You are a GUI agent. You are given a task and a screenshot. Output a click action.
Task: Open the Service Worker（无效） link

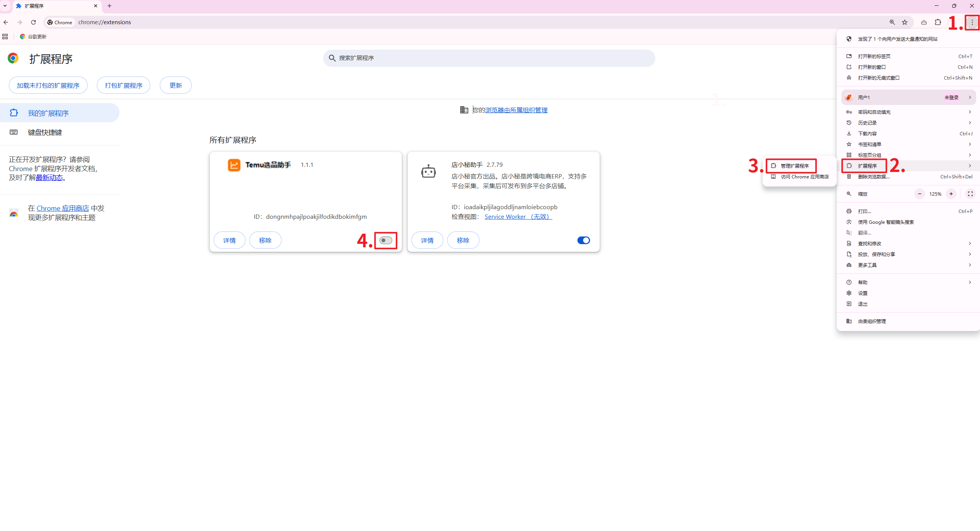pos(518,216)
